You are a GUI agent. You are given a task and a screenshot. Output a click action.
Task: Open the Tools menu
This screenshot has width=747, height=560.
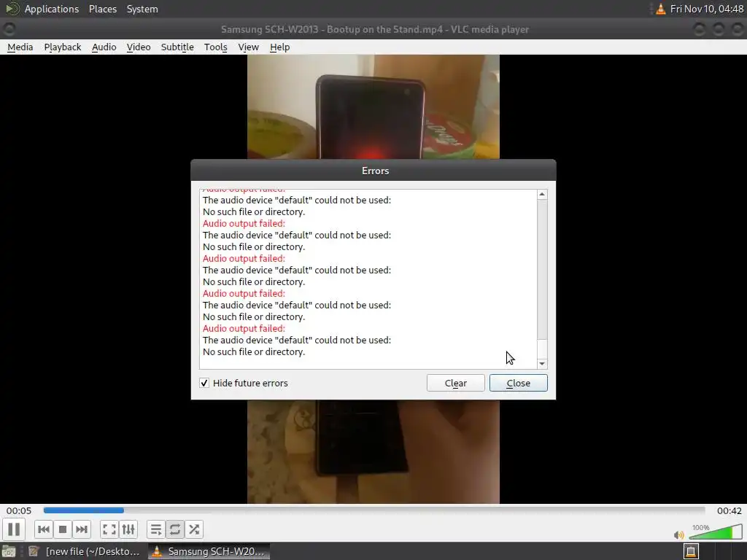[215, 47]
